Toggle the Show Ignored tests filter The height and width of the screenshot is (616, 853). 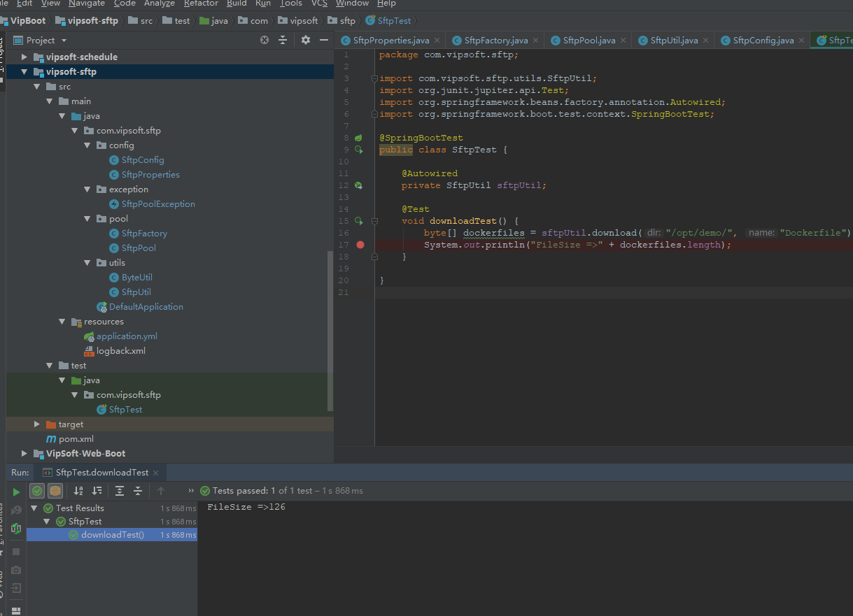55,491
